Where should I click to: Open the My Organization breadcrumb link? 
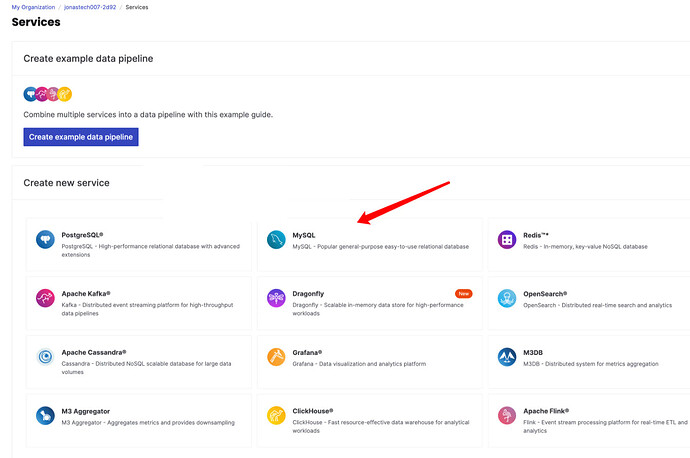pyautogui.click(x=33, y=7)
